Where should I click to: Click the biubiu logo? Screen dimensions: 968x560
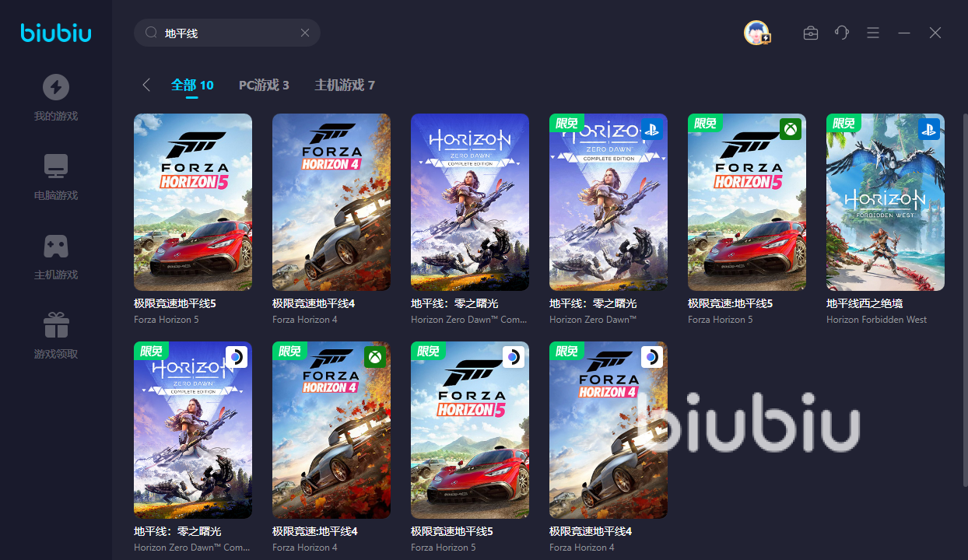(56, 33)
